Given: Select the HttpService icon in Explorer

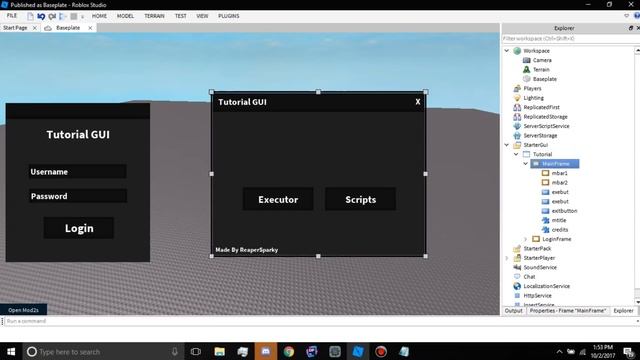Looking at the screenshot, I should click(x=517, y=295).
